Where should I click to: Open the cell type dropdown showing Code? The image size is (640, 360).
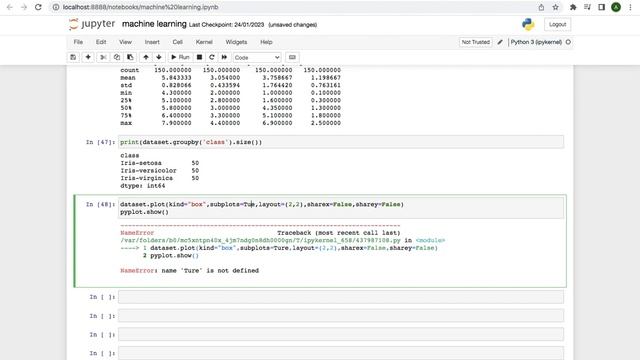[x=257, y=58]
